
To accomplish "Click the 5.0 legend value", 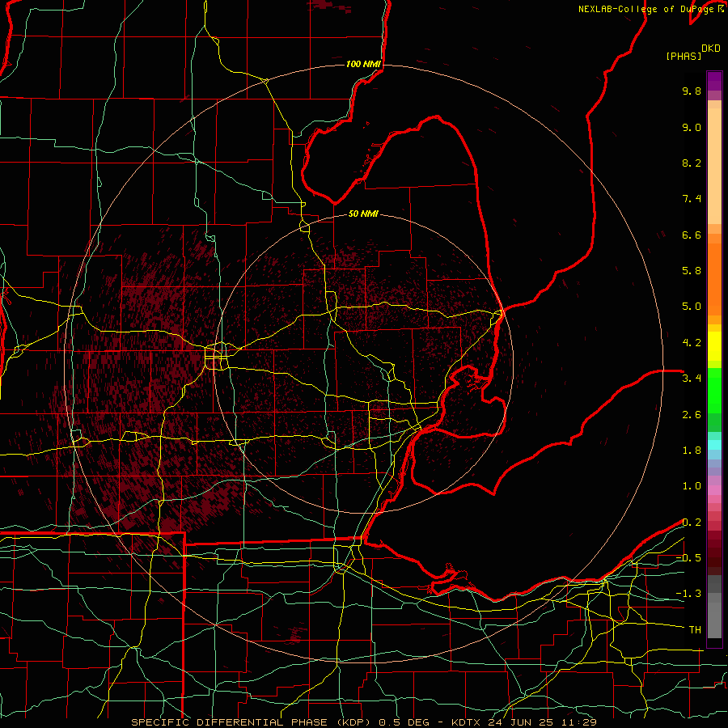I will coord(692,307).
